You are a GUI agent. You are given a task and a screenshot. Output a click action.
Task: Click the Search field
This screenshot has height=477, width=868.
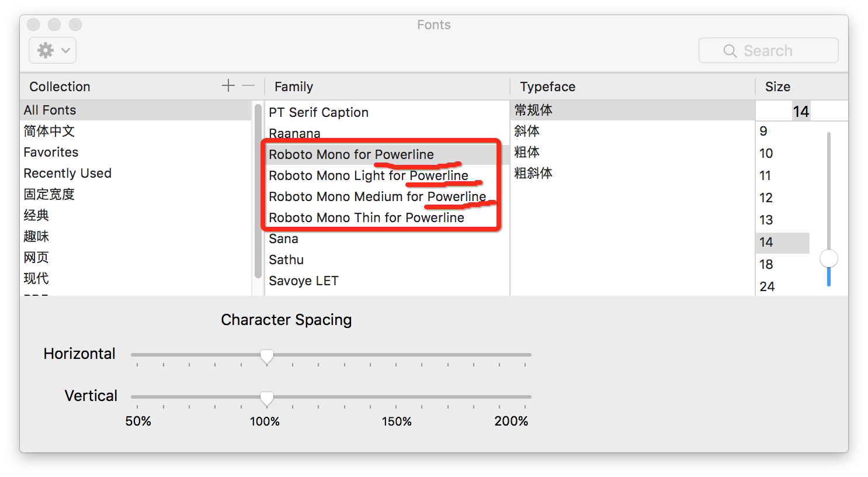click(768, 50)
